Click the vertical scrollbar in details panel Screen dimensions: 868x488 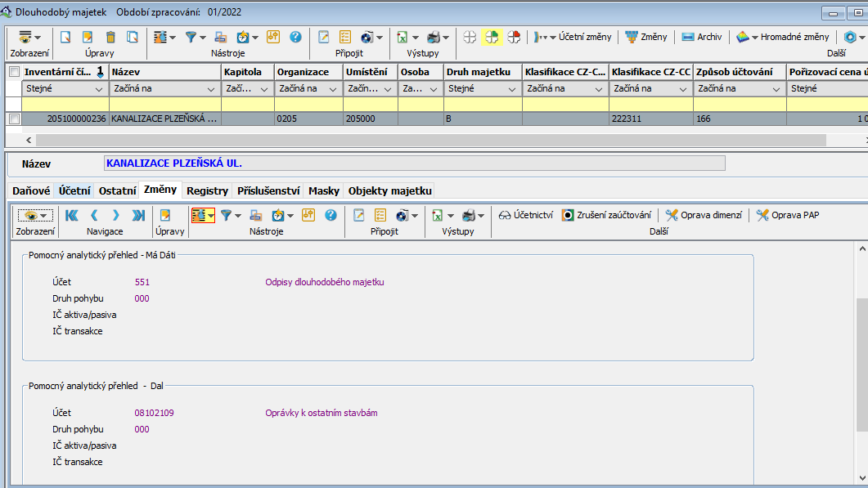pyautogui.click(x=861, y=364)
